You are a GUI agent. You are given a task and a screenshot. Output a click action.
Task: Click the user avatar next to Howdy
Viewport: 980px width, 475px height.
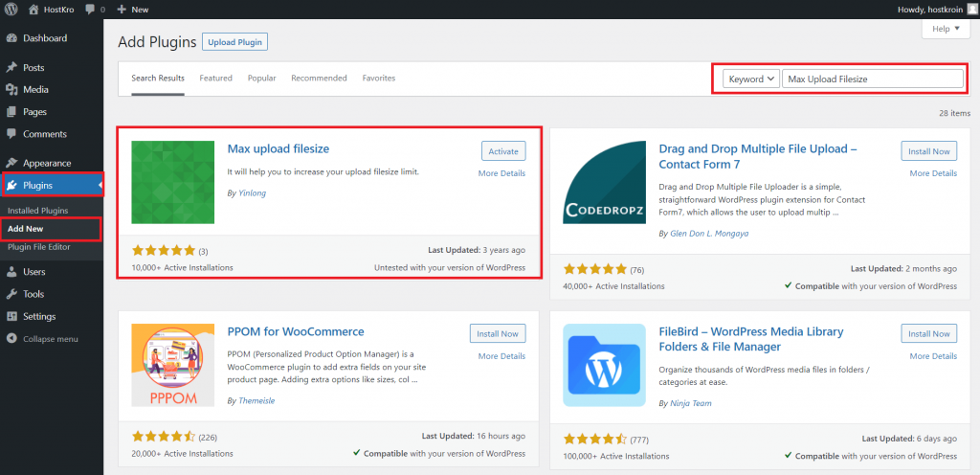[x=970, y=10]
